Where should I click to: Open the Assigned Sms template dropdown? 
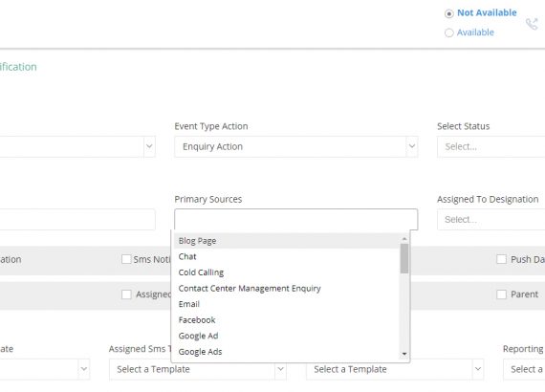(x=197, y=369)
